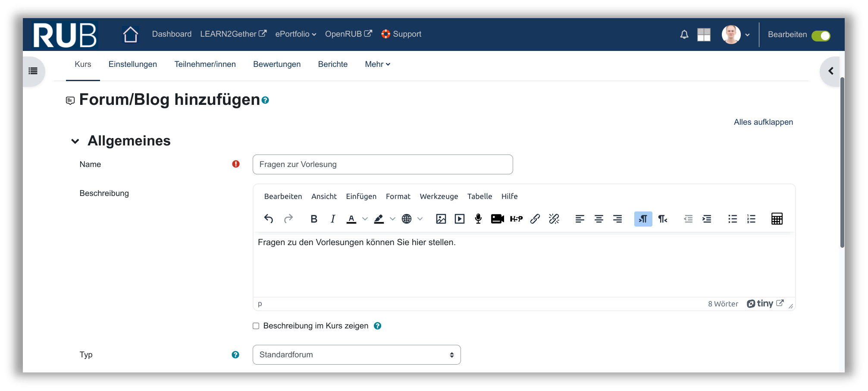This screenshot has height=391, width=868.
Task: Open the Einfügen editor menu
Action: tap(361, 196)
